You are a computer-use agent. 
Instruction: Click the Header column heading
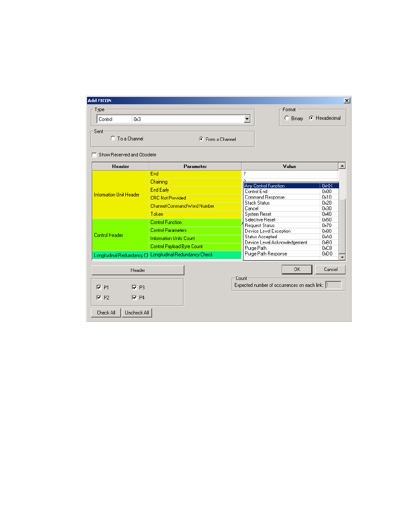click(x=121, y=166)
